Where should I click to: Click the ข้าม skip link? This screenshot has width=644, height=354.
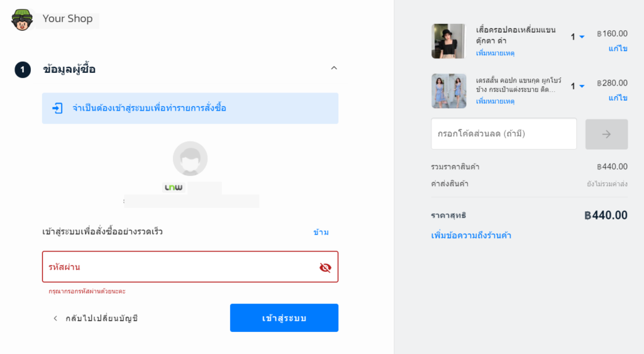point(321,232)
